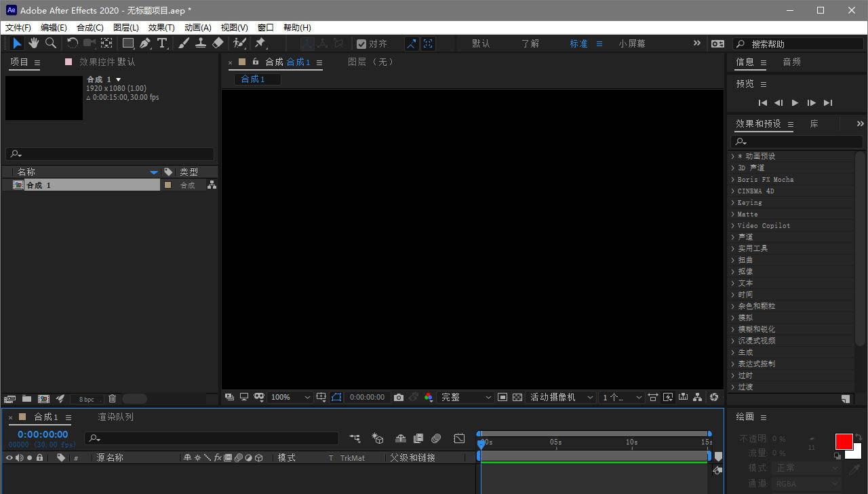
Task: Open the 1个 view layout dropdown
Action: [x=621, y=397]
